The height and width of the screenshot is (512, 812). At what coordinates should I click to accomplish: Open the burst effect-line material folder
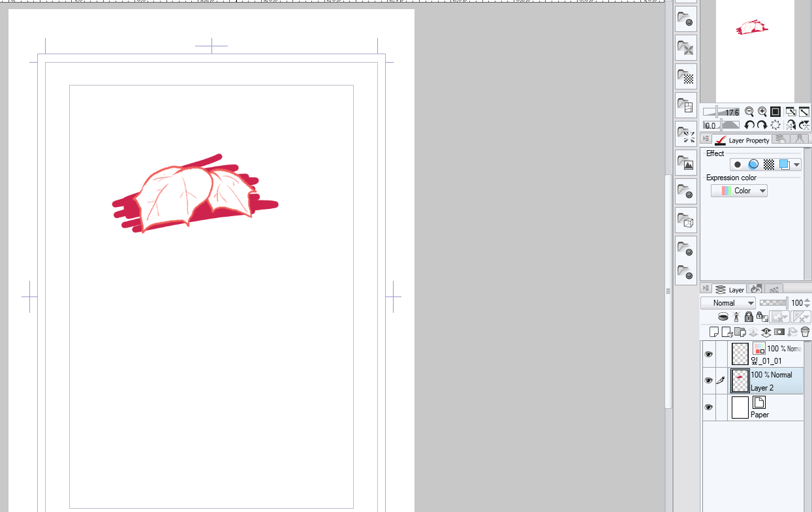click(685, 134)
